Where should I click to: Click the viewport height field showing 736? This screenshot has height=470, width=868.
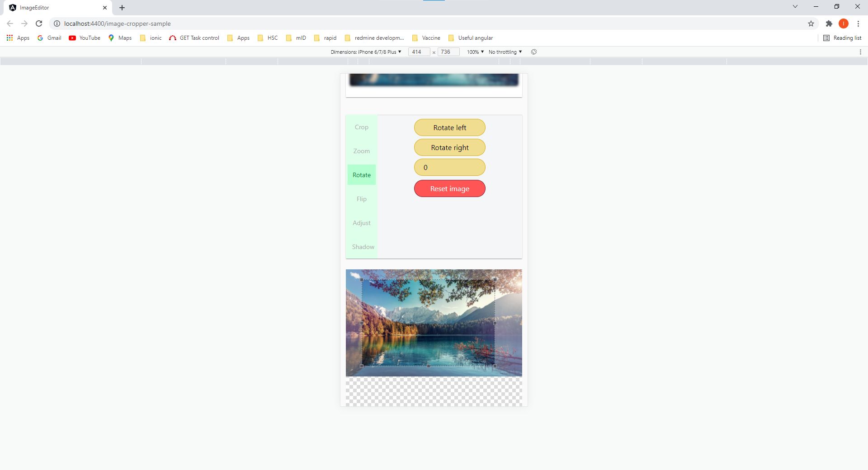click(448, 52)
